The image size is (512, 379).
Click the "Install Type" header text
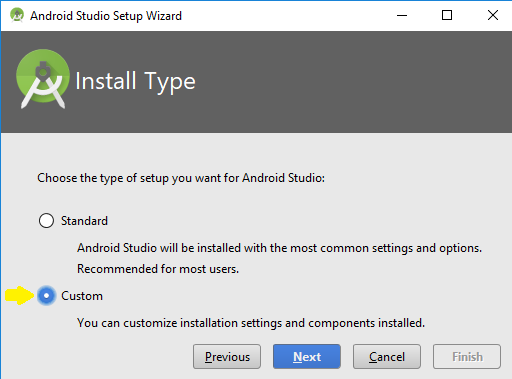tap(135, 82)
